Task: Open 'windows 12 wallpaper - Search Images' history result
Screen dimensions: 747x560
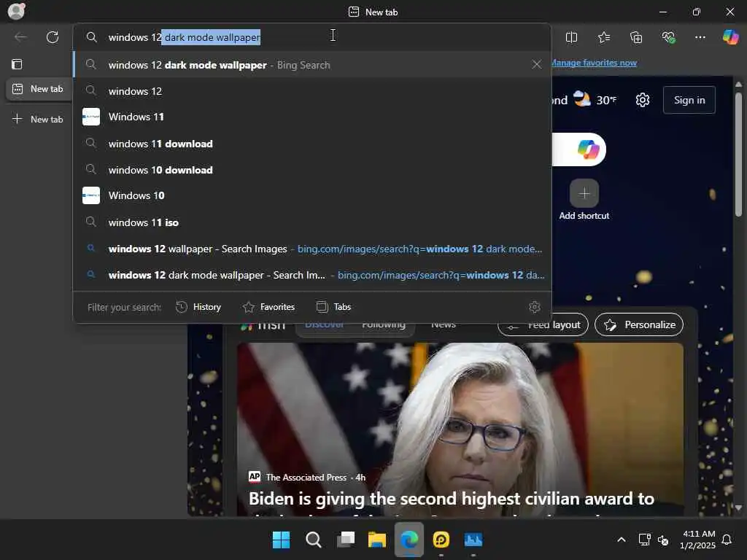Action: tap(312, 249)
